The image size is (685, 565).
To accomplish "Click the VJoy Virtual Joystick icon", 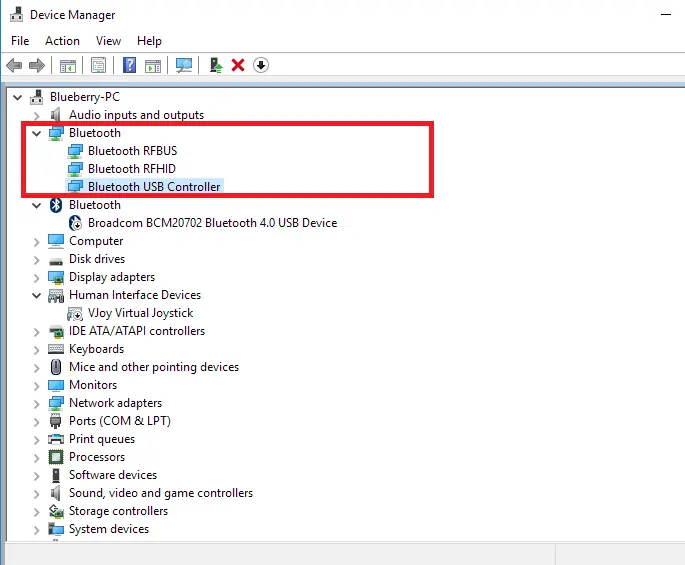I will click(x=75, y=313).
